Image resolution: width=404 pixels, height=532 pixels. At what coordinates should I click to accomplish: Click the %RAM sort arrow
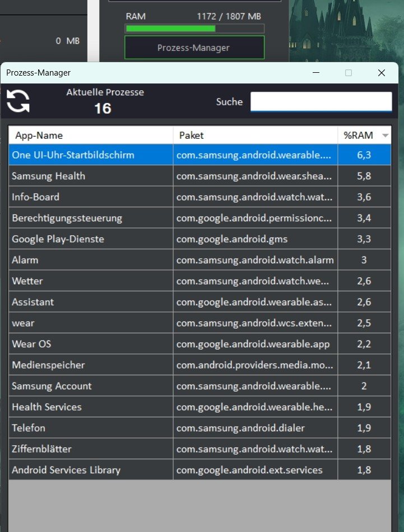tap(385, 136)
